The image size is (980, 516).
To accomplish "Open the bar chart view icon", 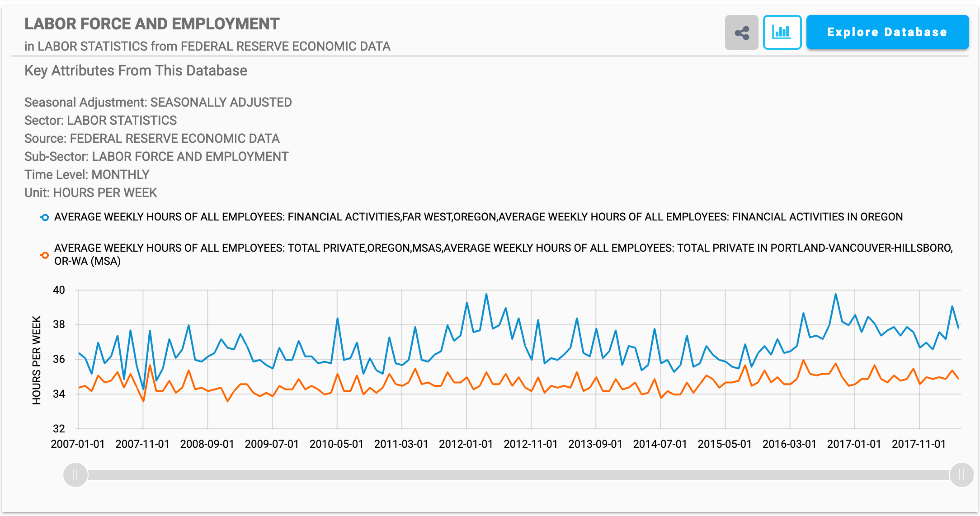I will 782,33.
